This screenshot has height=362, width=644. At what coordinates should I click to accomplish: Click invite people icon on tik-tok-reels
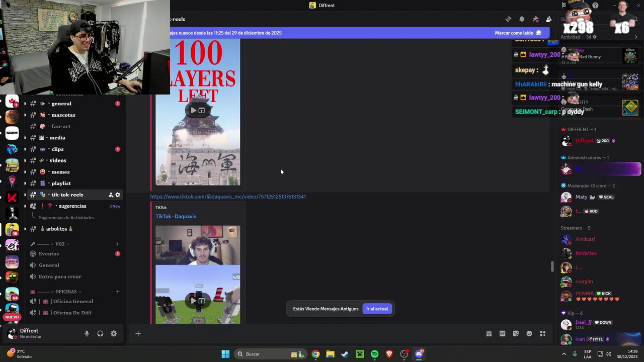click(x=111, y=195)
